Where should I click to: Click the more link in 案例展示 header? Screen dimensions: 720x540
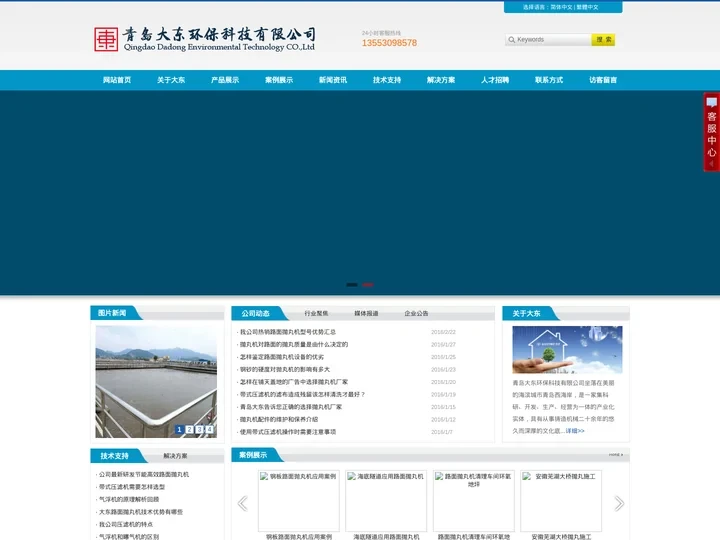coord(616,455)
